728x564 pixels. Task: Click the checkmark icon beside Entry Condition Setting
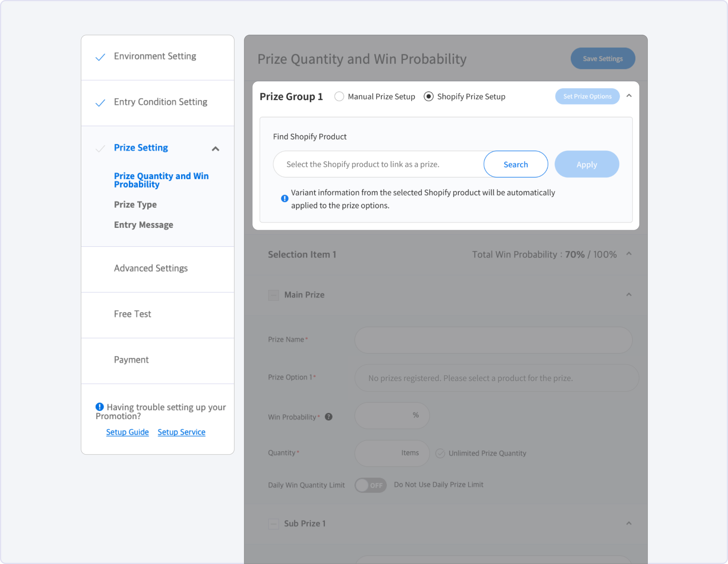(x=100, y=103)
